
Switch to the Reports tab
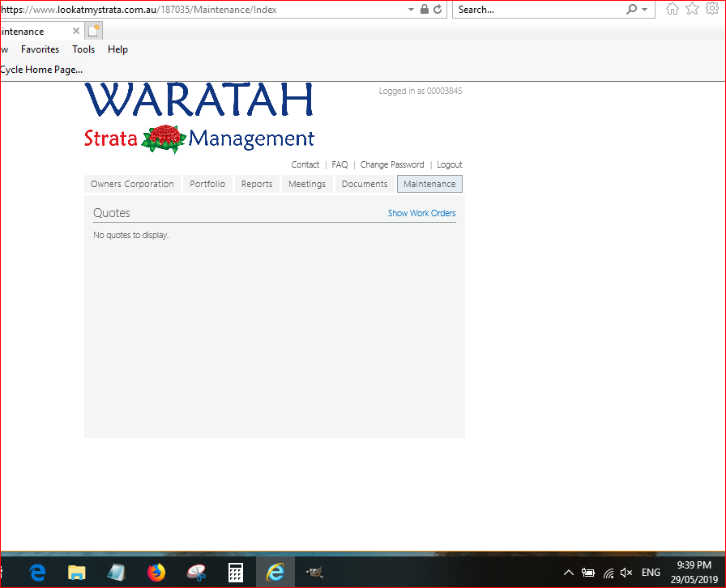pos(257,184)
